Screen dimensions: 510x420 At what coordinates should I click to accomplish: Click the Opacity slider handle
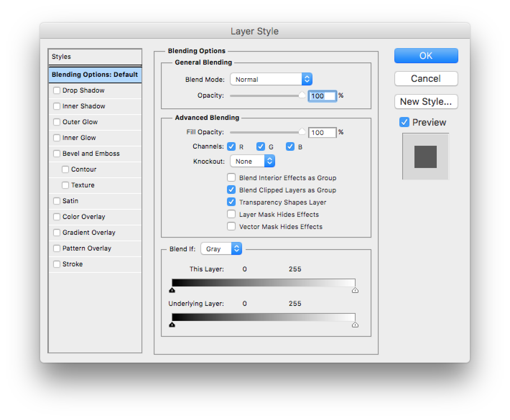click(x=302, y=95)
